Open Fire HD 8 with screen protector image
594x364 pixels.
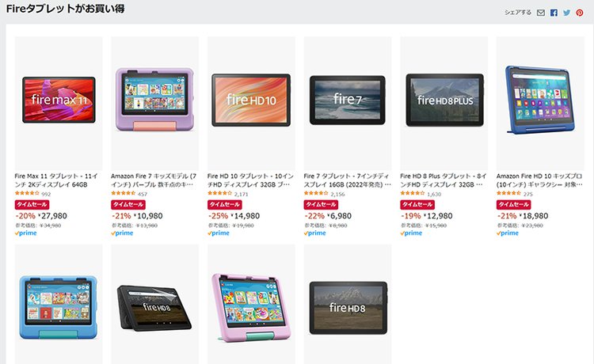pos(154,308)
